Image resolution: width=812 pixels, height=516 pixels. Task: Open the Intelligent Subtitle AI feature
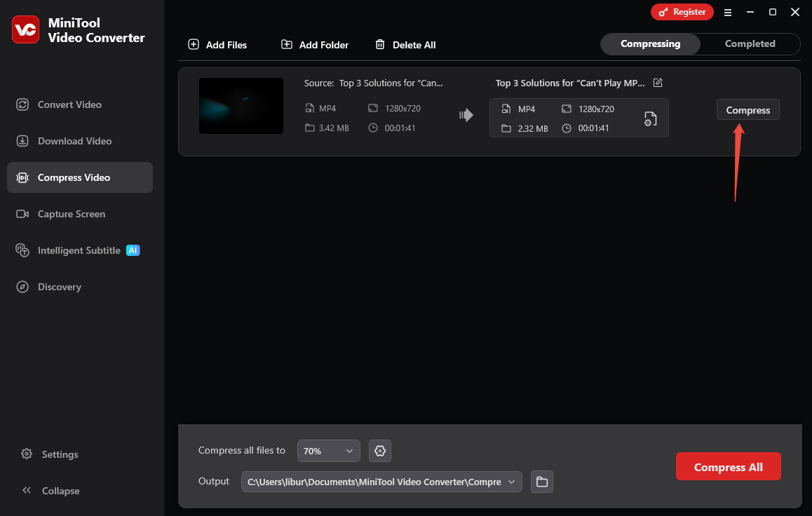click(x=78, y=250)
